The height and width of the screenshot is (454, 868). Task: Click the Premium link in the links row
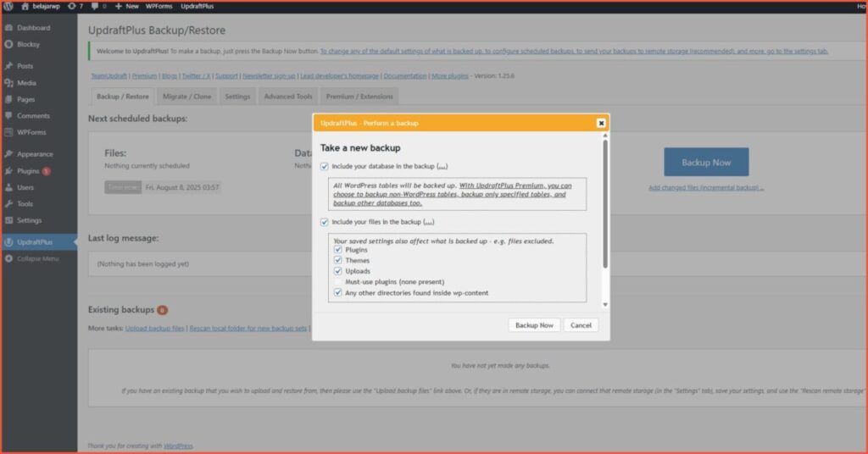(144, 76)
